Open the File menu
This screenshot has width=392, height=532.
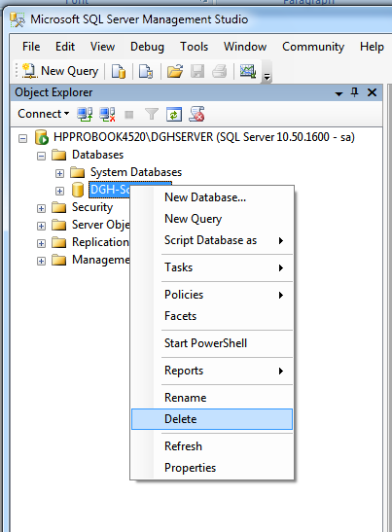pyautogui.click(x=31, y=47)
